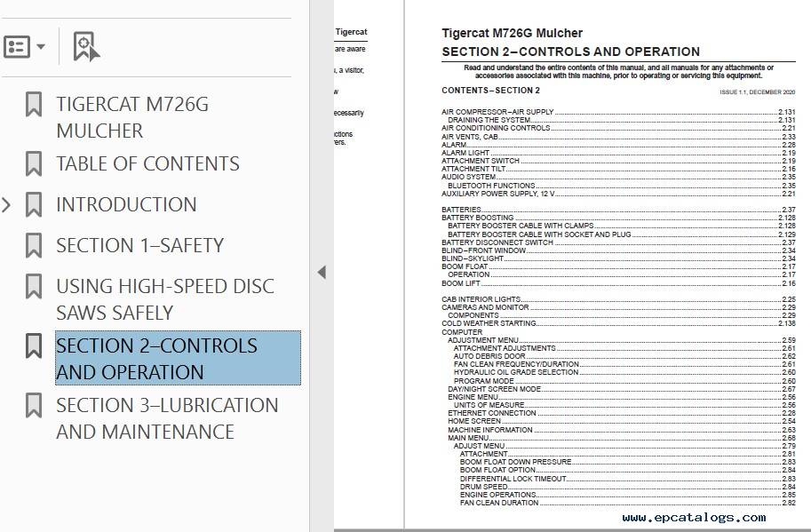Viewport: 811px width, 532px height.
Task: Open the BOOM FLOAT entry
Action: tap(618, 266)
